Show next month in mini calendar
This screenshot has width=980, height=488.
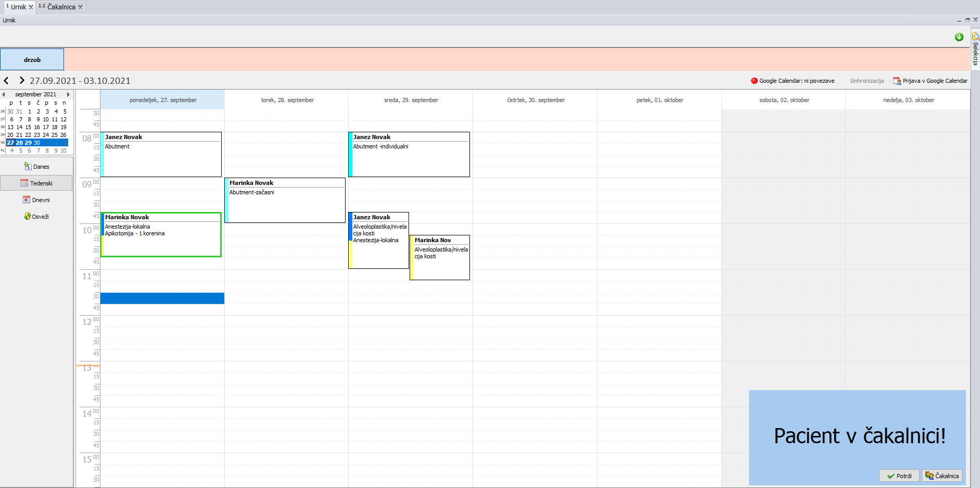point(68,95)
